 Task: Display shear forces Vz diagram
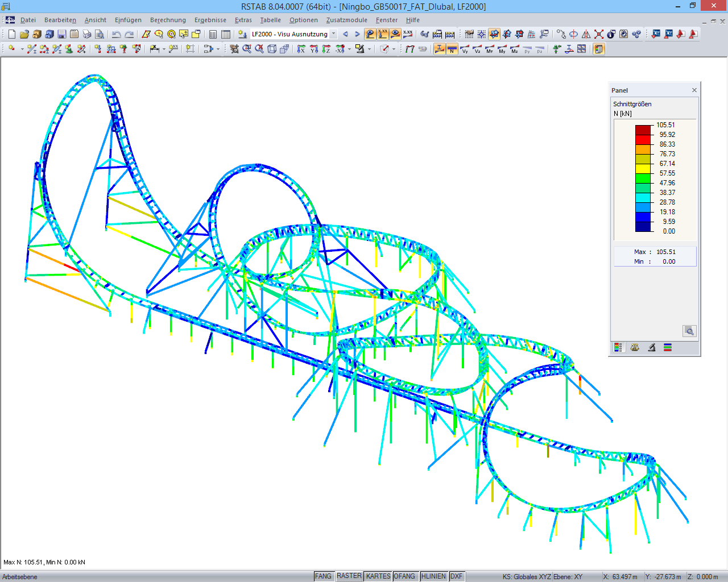477,49
